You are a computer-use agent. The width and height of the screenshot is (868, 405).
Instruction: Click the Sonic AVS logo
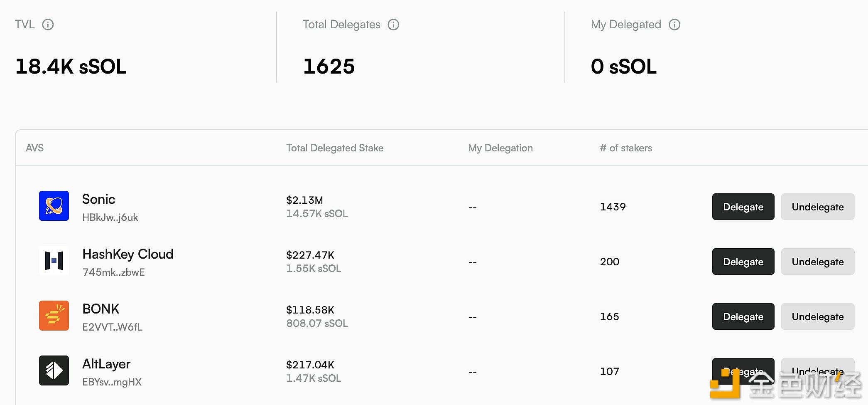54,206
